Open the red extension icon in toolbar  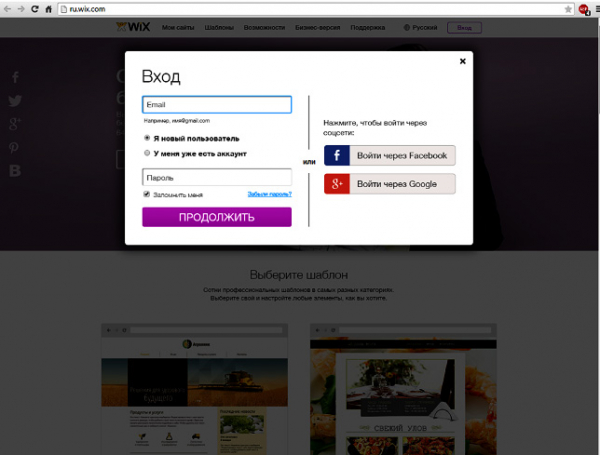tap(584, 9)
